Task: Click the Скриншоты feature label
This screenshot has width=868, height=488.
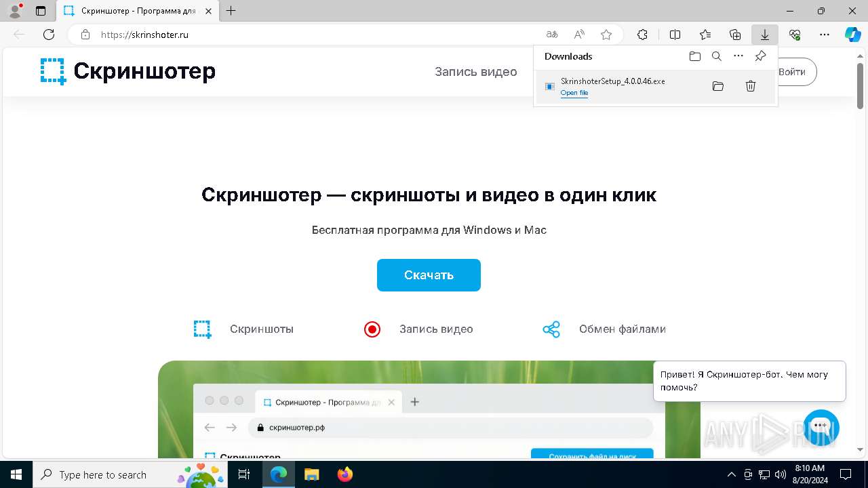Action: pos(262,329)
